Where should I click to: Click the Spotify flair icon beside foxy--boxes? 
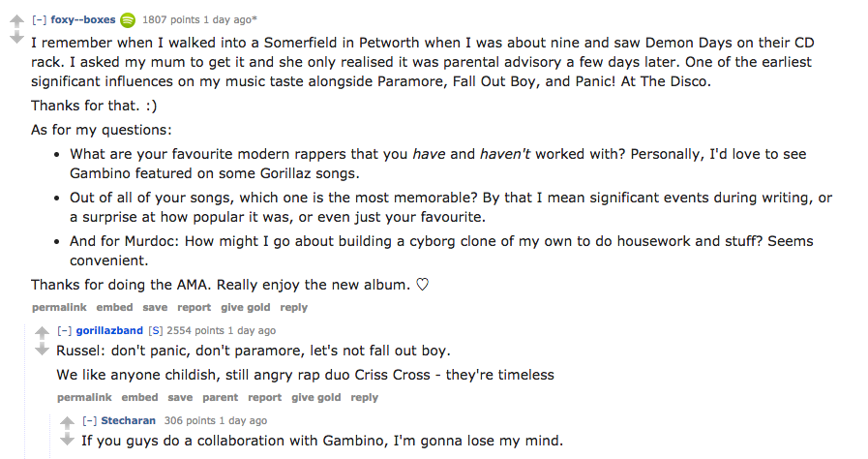[x=128, y=19]
